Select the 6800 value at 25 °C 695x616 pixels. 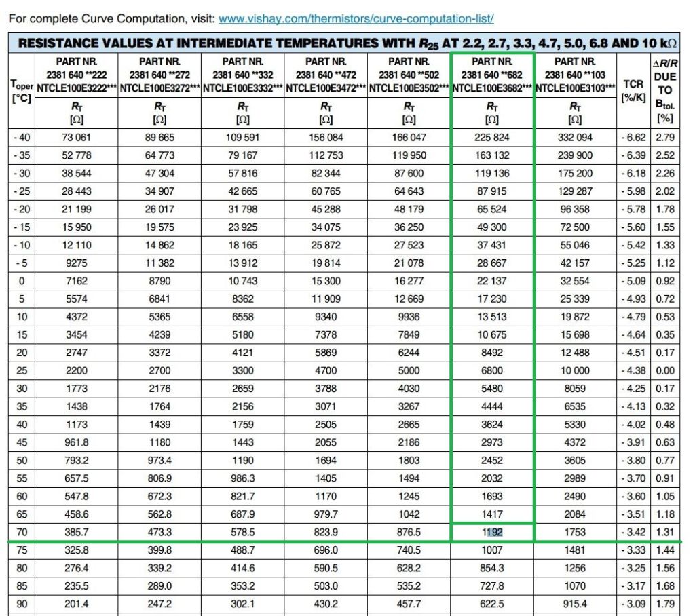(492, 370)
